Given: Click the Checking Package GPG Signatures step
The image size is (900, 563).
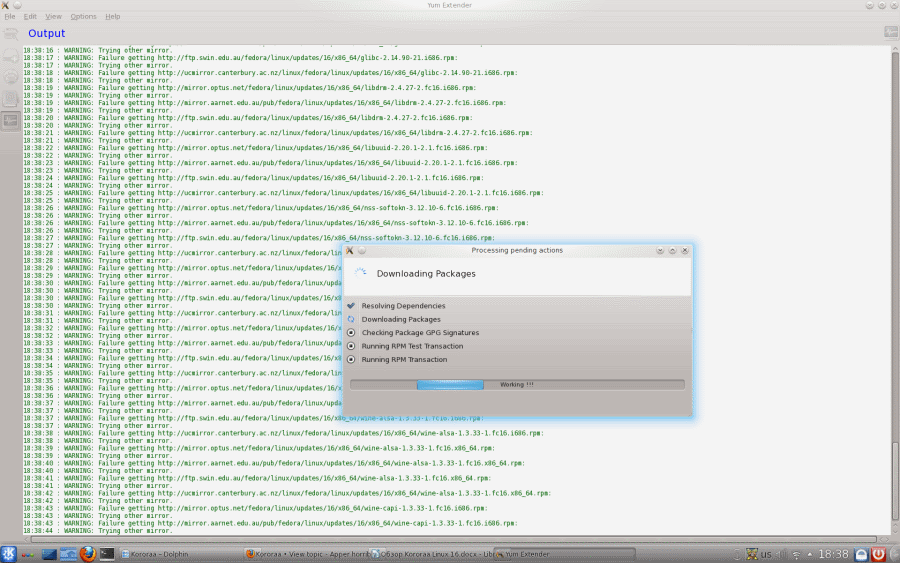Looking at the screenshot, I should pos(420,332).
